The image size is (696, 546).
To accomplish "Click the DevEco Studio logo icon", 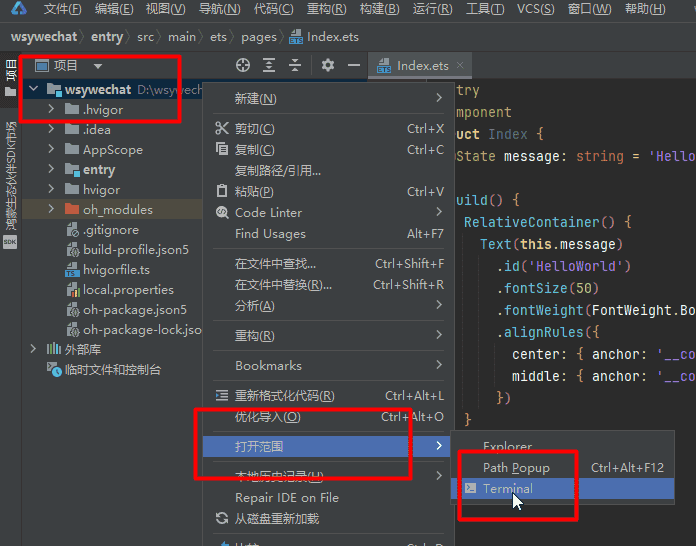I will pos(19,8).
